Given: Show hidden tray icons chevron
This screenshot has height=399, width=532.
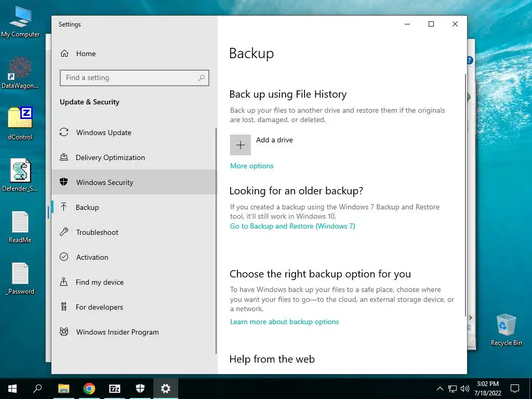Looking at the screenshot, I should point(440,389).
